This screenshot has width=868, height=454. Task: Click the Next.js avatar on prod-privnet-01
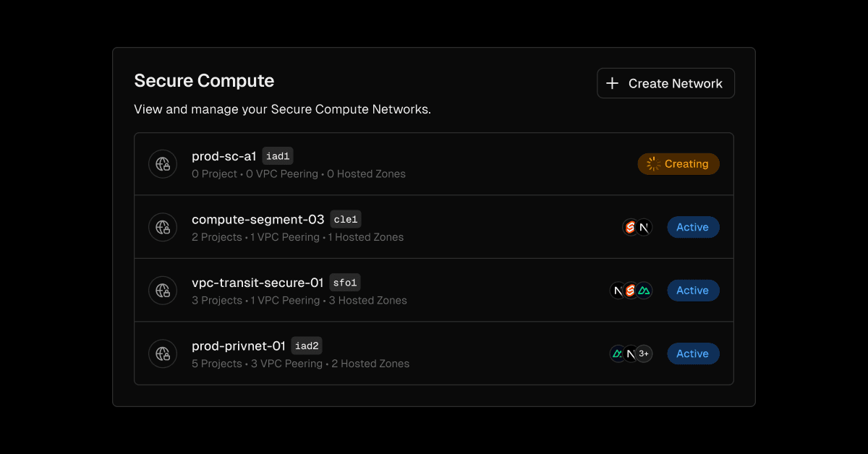[x=630, y=354]
